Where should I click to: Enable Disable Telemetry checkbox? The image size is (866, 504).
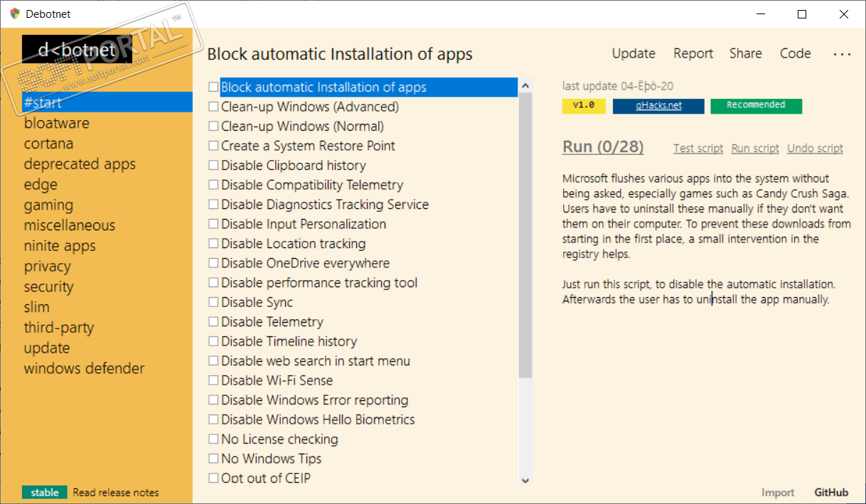[213, 322]
